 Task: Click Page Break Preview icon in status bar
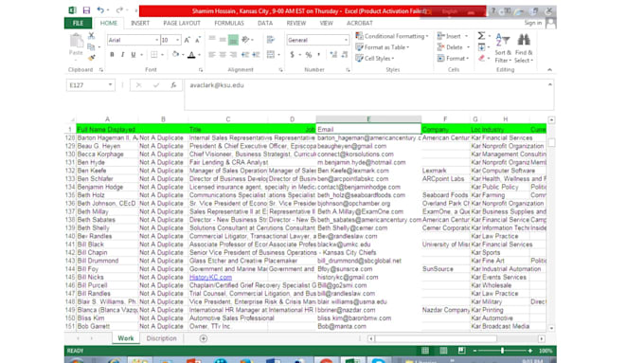point(461,351)
